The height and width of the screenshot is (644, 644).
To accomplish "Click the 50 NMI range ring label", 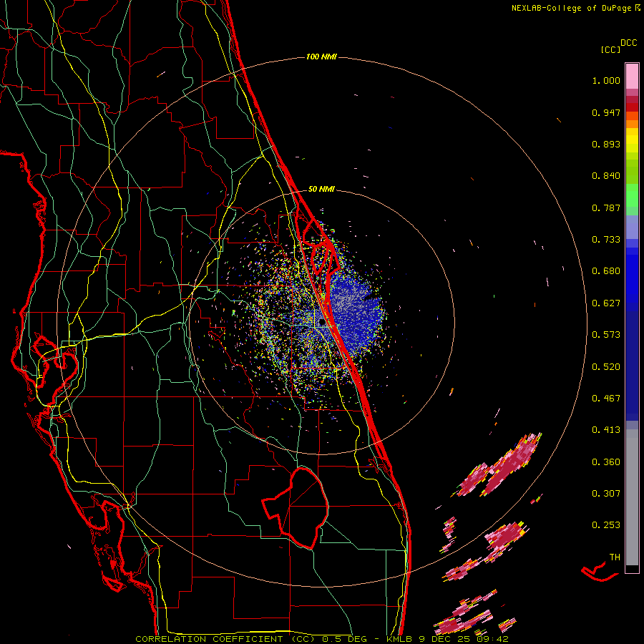I will tap(321, 189).
